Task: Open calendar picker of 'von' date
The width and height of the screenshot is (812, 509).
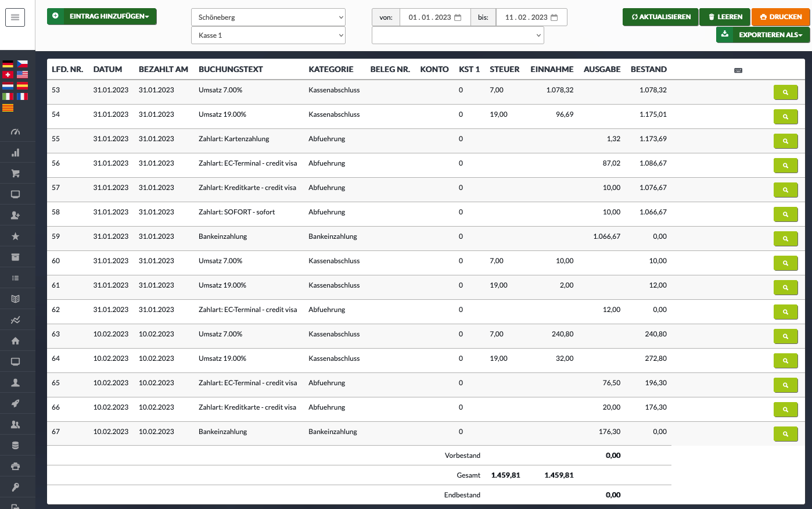Action: tap(458, 17)
